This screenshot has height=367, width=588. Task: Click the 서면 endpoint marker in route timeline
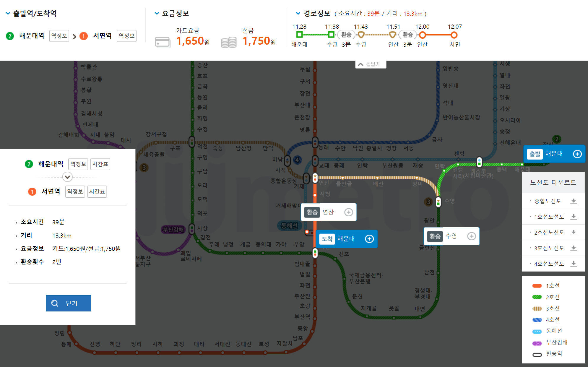tap(454, 35)
